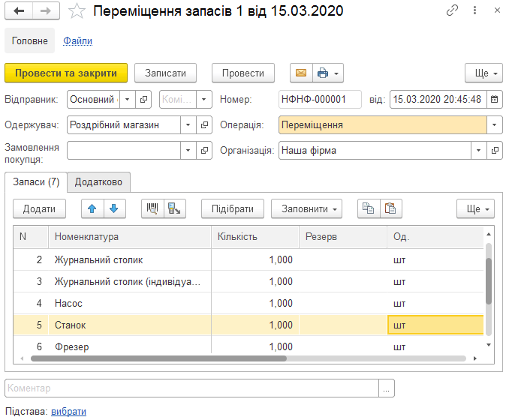The image size is (506, 420).
Task: Click the printer icon
Action: coord(323,73)
